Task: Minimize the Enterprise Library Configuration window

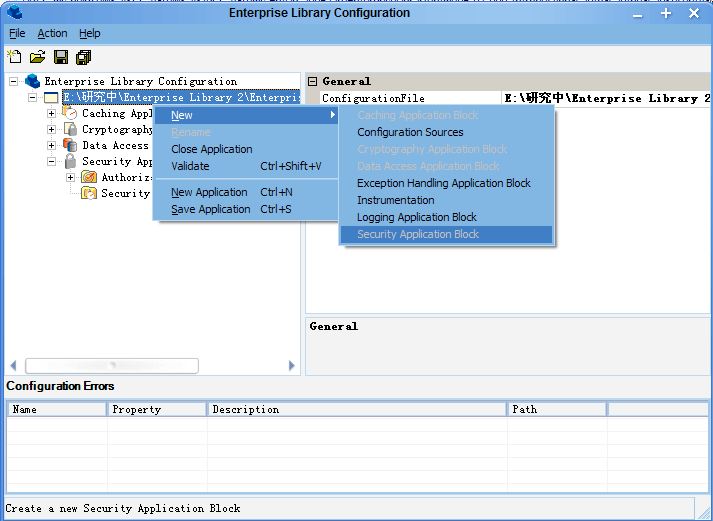Action: [638, 14]
